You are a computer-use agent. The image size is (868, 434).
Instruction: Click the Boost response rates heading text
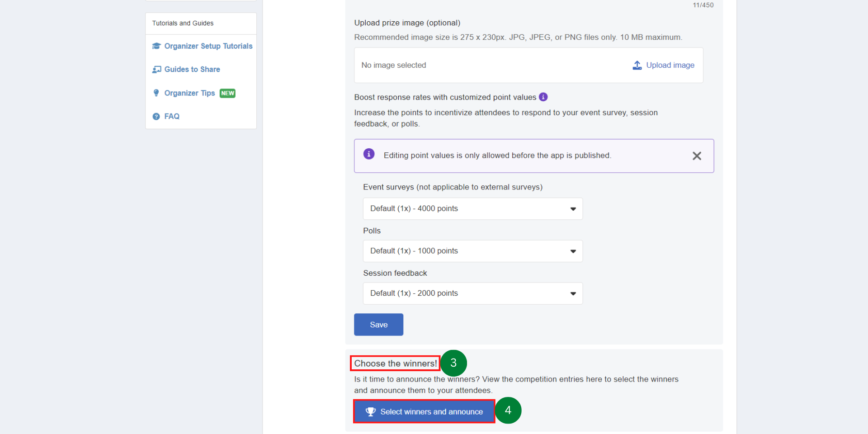pyautogui.click(x=445, y=97)
